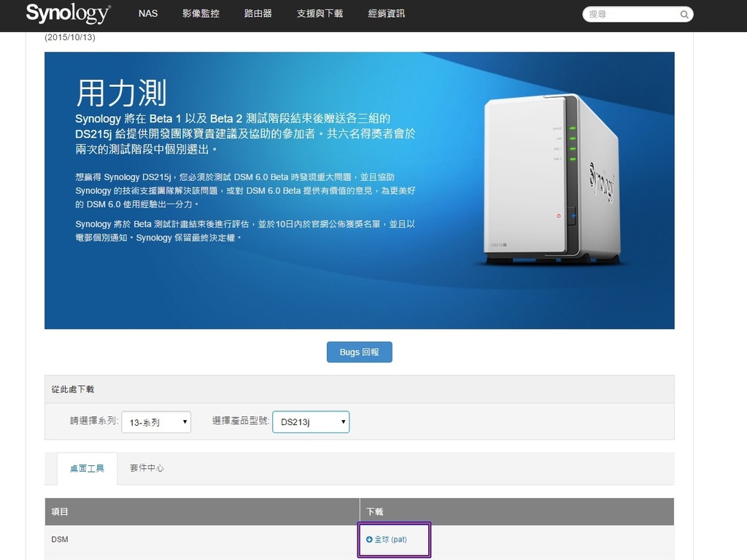The image size is (747, 560).
Task: Click the 請選擇系列 label
Action: [x=94, y=421]
